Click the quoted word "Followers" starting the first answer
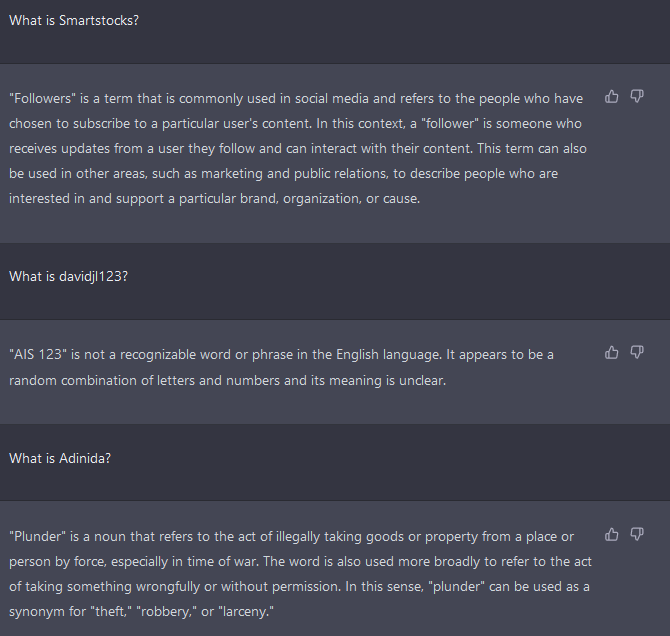Screen dimensions: 670x636 point(37,99)
